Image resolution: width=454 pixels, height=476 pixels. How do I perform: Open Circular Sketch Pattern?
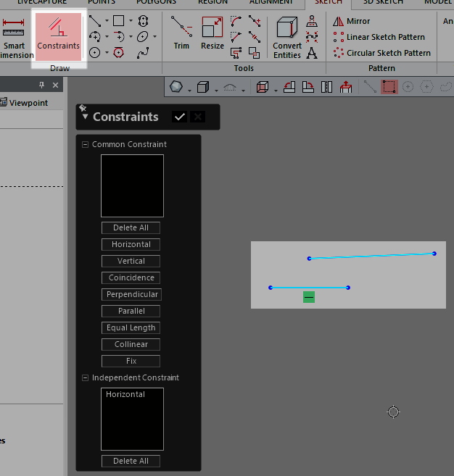click(x=381, y=53)
